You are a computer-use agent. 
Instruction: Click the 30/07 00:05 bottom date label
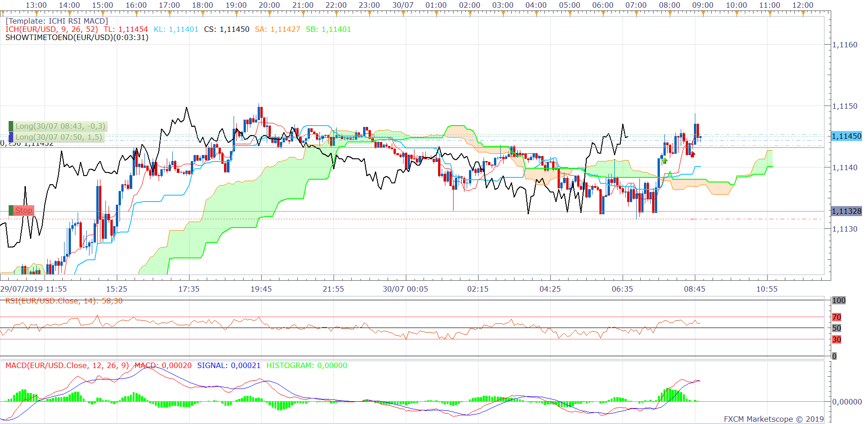coord(405,289)
